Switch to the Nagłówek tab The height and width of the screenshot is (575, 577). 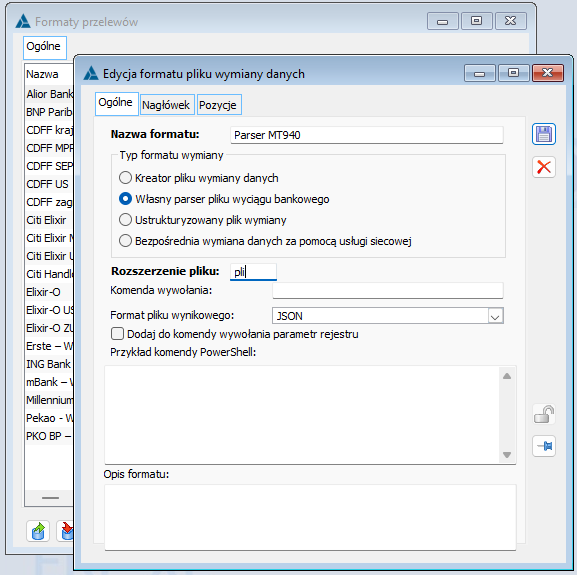pos(166,105)
